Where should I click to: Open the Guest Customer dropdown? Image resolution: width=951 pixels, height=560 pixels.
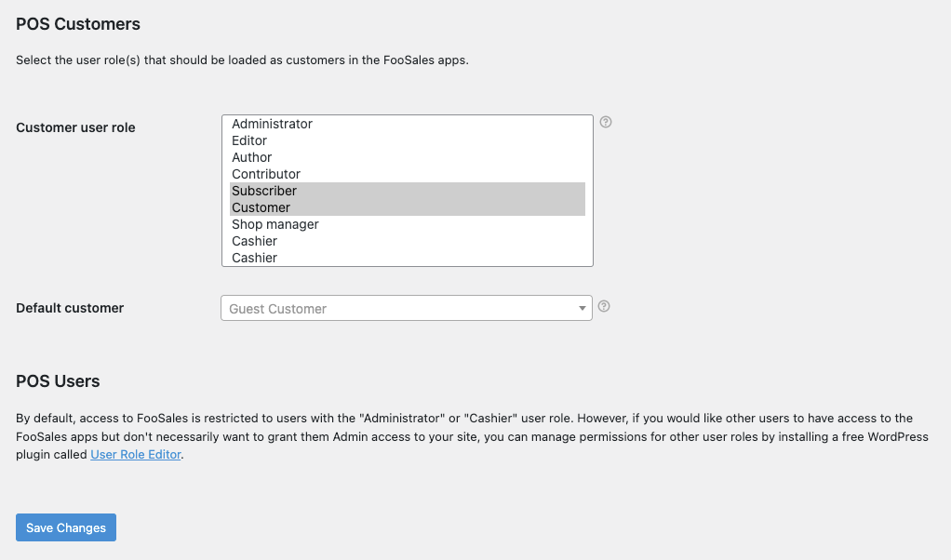pos(400,308)
